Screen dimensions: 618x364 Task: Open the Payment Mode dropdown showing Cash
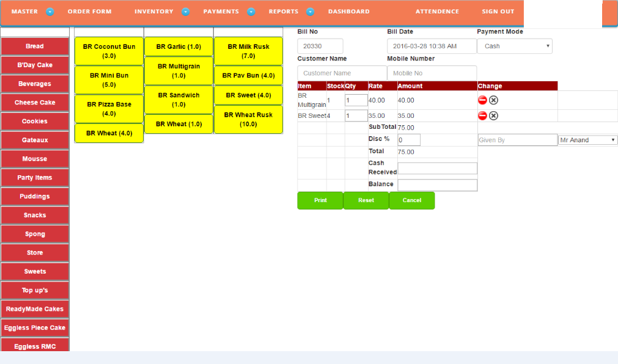coord(514,45)
